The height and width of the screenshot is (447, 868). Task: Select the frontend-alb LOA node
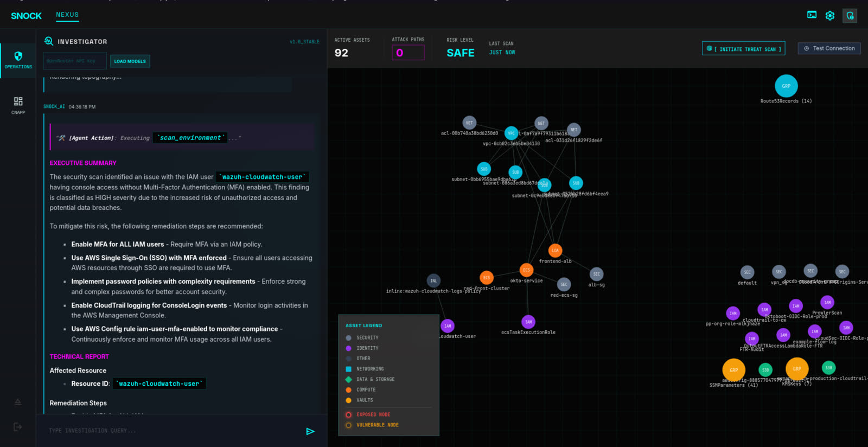tap(555, 251)
